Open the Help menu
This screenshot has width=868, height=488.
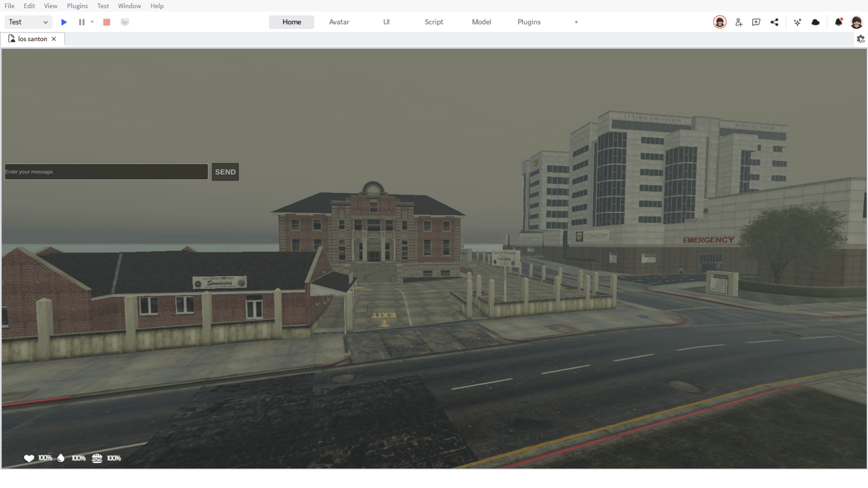[x=157, y=6]
